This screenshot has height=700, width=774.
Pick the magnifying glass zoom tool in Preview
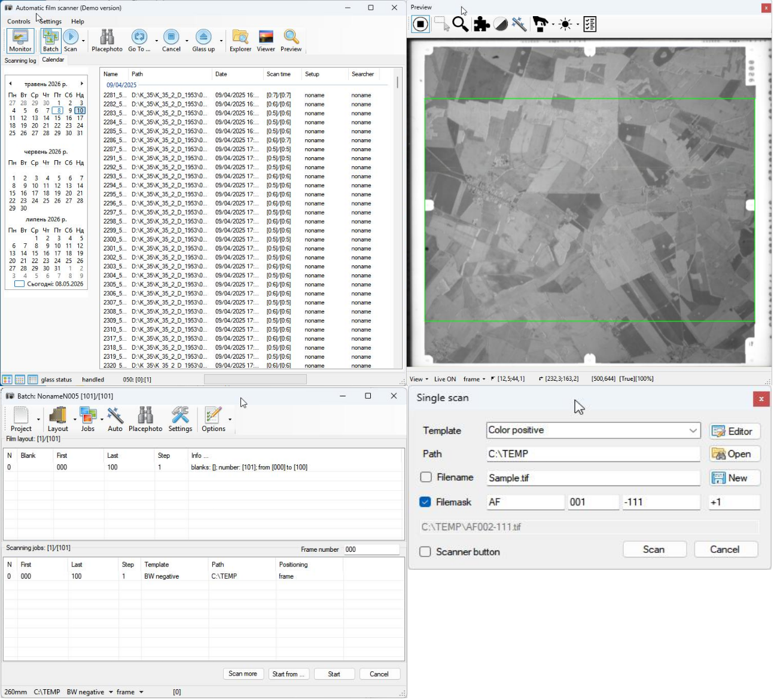point(461,25)
